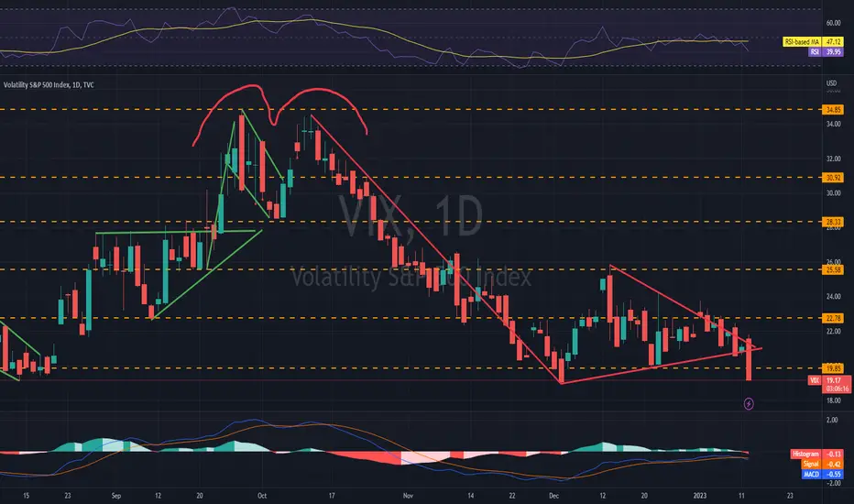Click the Nov label on the time axis

tap(408, 496)
